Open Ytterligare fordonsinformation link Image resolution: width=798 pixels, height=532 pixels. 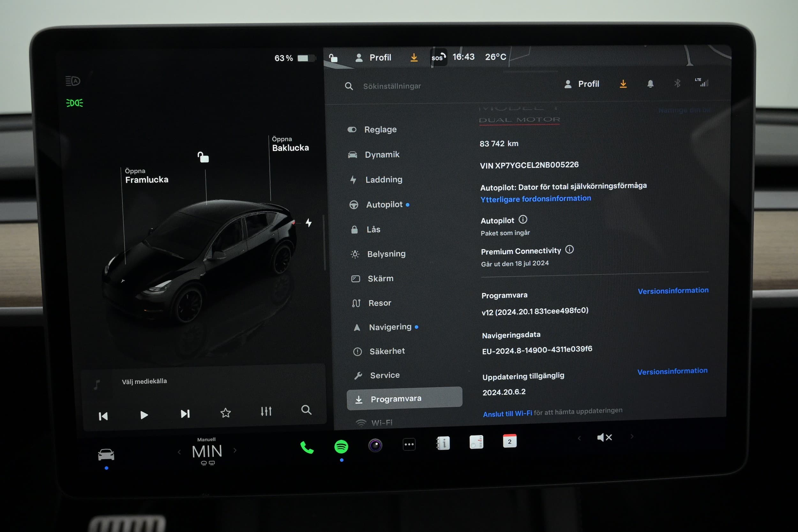tap(535, 199)
